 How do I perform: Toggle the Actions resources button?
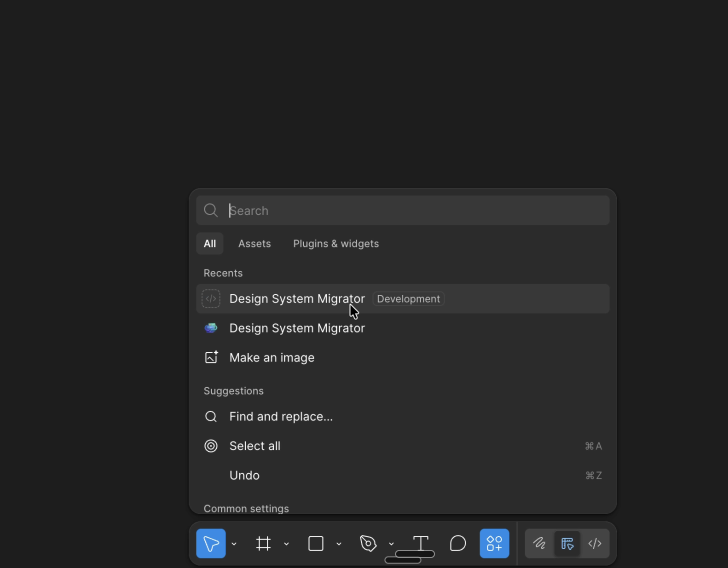(x=494, y=543)
